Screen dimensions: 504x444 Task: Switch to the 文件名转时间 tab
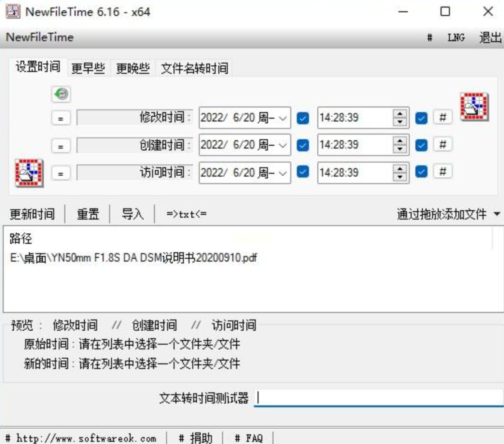[194, 68]
